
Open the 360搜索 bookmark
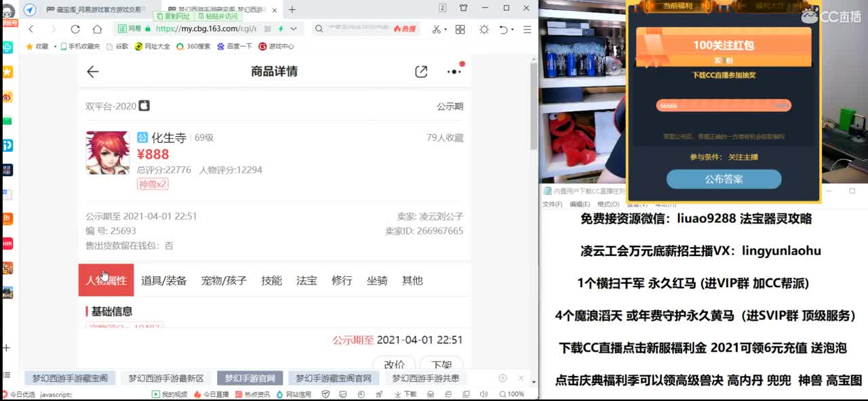[193, 47]
